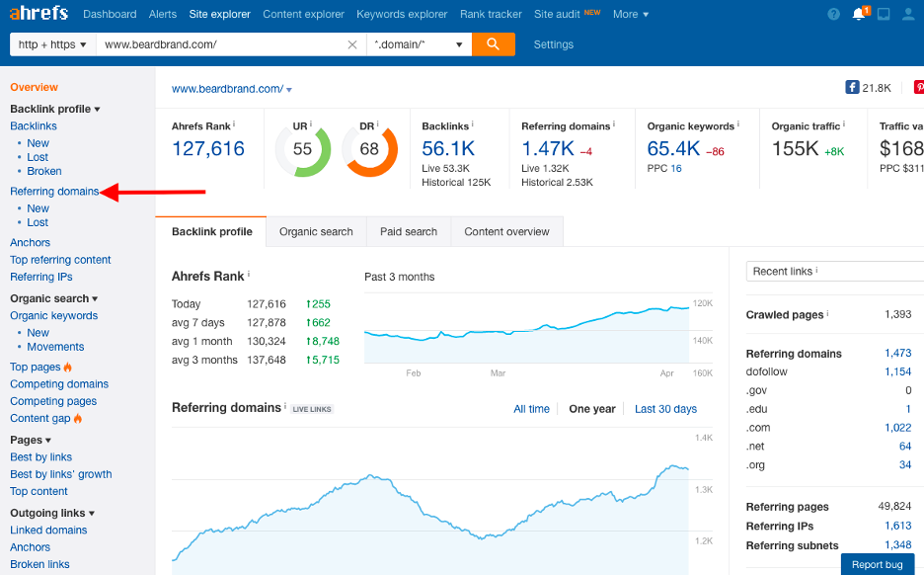Click the 65.4K Organic keywords value
The width and height of the screenshot is (924, 575).
tap(673, 148)
